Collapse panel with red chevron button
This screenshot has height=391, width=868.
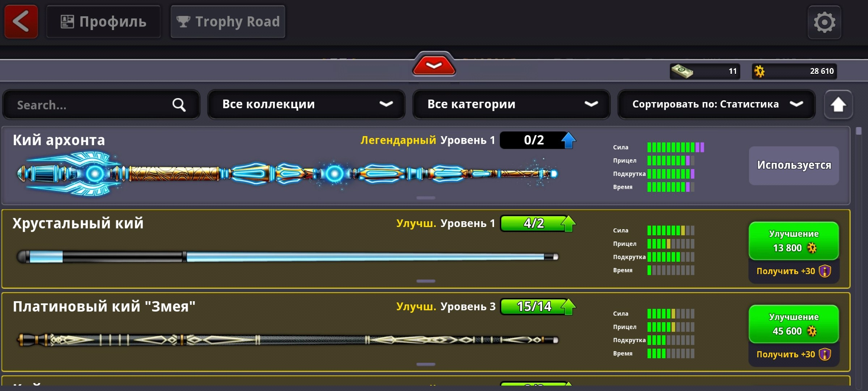click(x=434, y=66)
